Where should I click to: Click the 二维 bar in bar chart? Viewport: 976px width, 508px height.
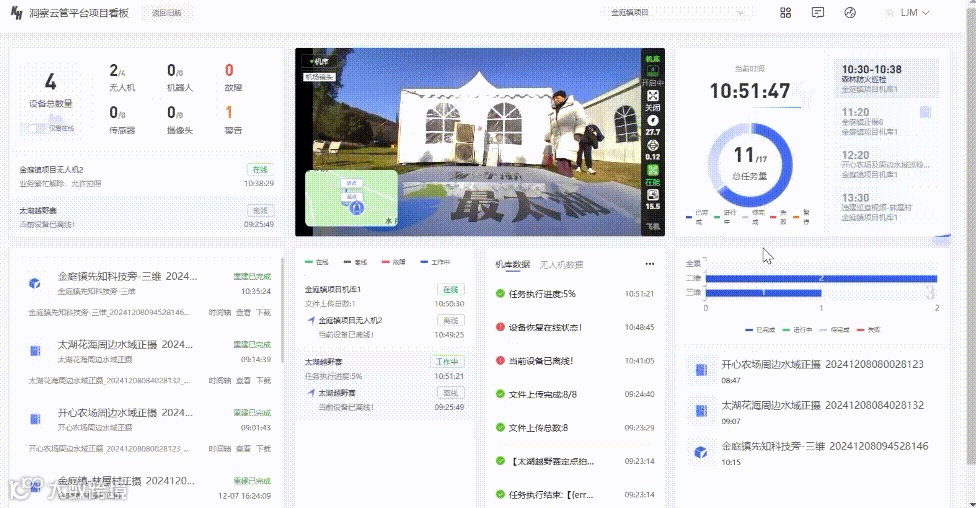[x=821, y=278]
